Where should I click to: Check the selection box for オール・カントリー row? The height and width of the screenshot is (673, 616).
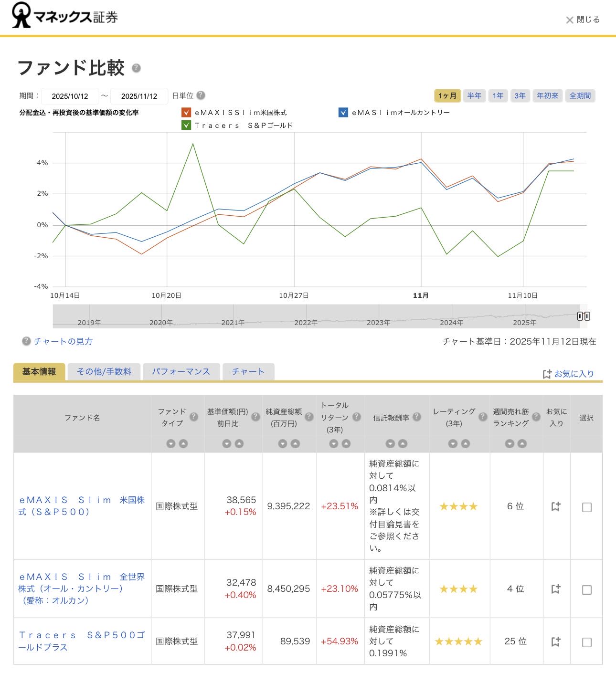click(x=587, y=589)
